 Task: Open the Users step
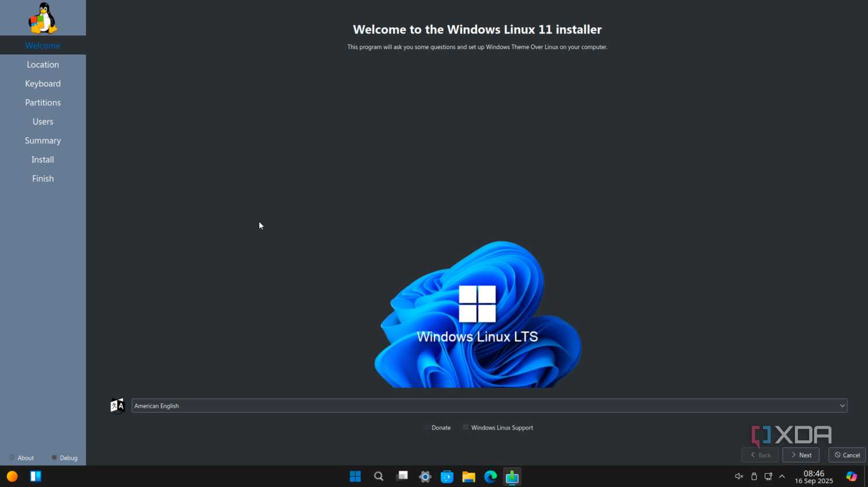(43, 121)
